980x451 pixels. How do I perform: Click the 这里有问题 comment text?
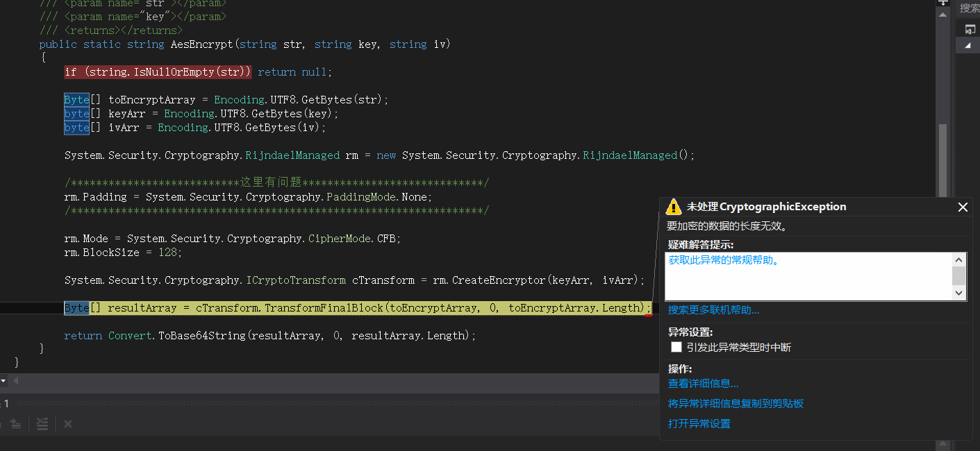(271, 182)
